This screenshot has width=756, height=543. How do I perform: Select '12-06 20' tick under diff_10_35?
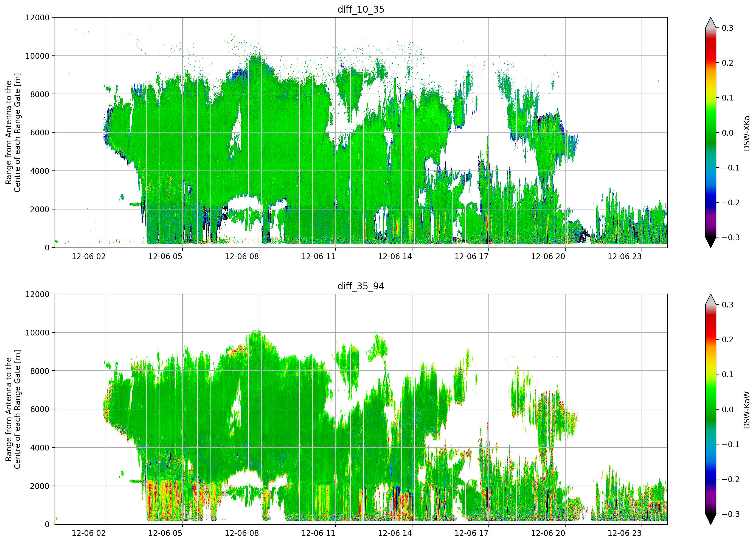[548, 256]
